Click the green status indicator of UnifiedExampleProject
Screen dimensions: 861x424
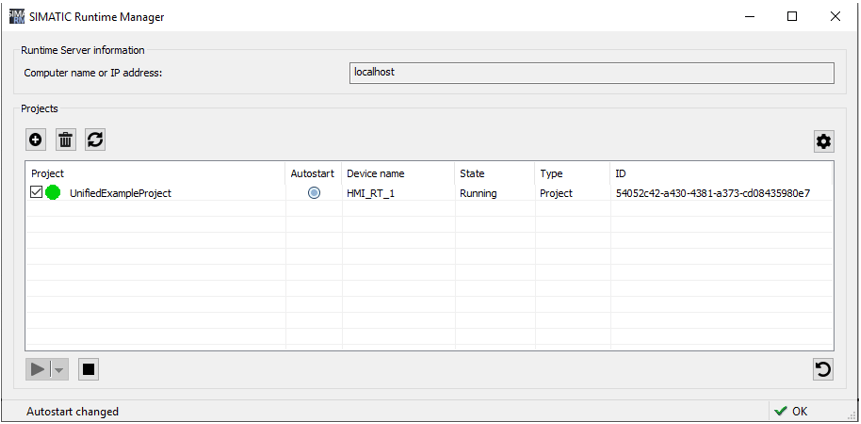click(x=53, y=193)
